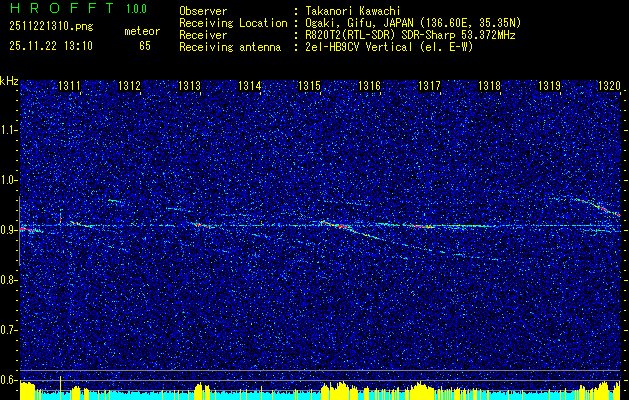629x400 pixels.
Task: Click the 1315 time marker
Action: 309,85
